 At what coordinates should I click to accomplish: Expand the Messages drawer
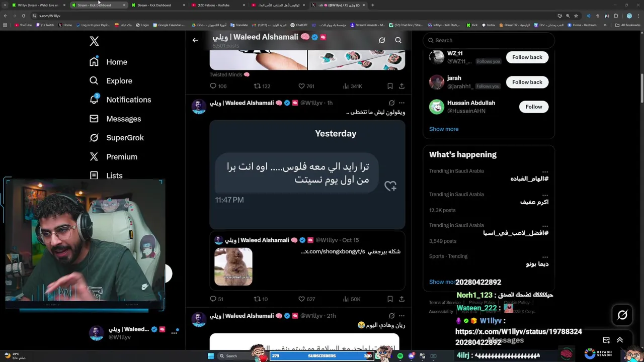(620, 340)
